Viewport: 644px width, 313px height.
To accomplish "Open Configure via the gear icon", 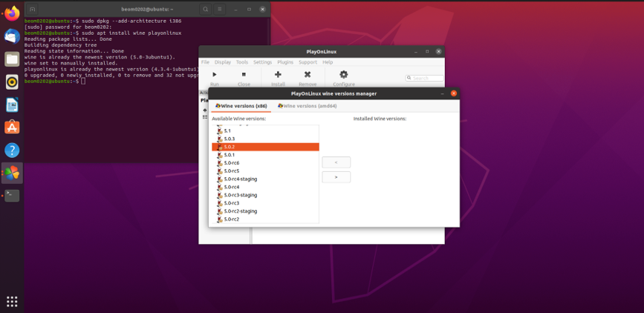I will (343, 75).
